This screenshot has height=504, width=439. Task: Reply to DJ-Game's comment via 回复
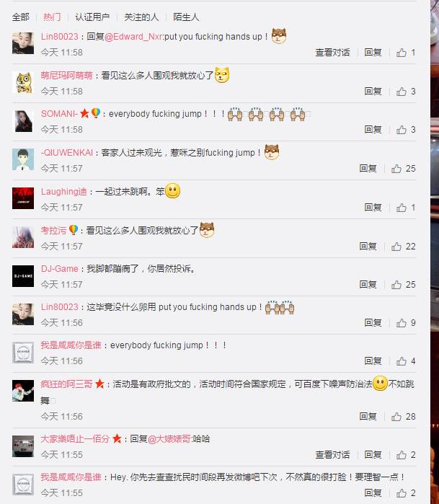click(x=368, y=285)
